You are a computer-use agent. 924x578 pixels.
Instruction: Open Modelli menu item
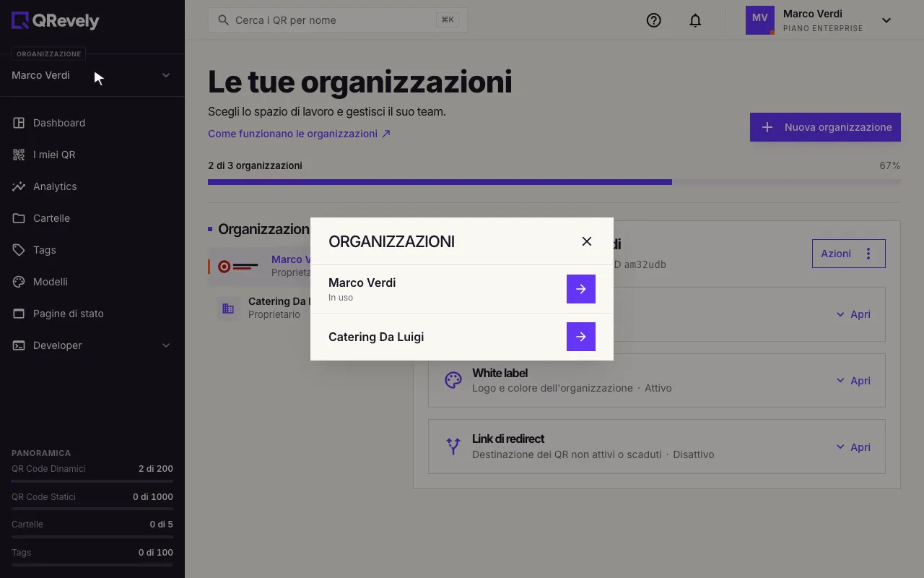92,282
